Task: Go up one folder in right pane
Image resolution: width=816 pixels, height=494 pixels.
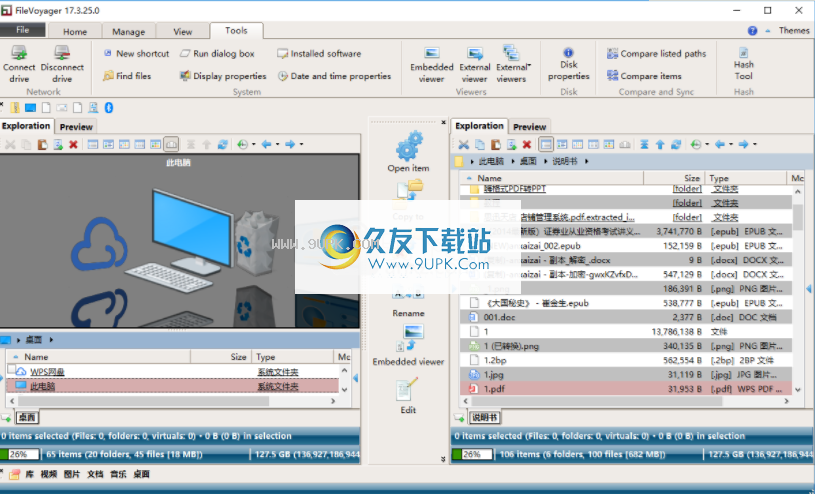Action: tap(660, 145)
